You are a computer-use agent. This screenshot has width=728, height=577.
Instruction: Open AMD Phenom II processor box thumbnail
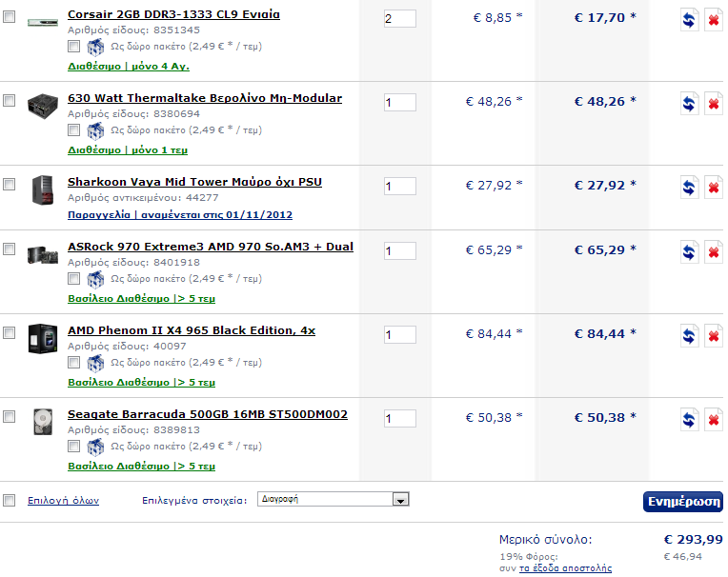(43, 339)
